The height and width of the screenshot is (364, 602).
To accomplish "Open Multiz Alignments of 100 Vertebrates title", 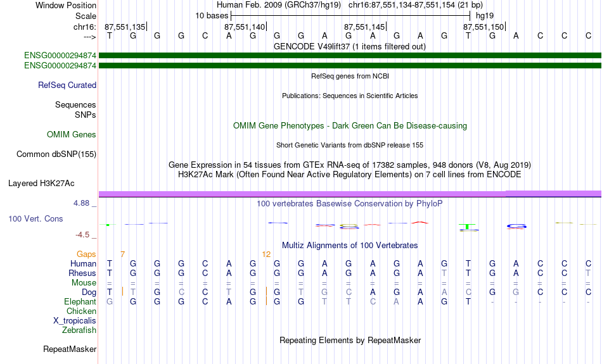I will pyautogui.click(x=350, y=246).
